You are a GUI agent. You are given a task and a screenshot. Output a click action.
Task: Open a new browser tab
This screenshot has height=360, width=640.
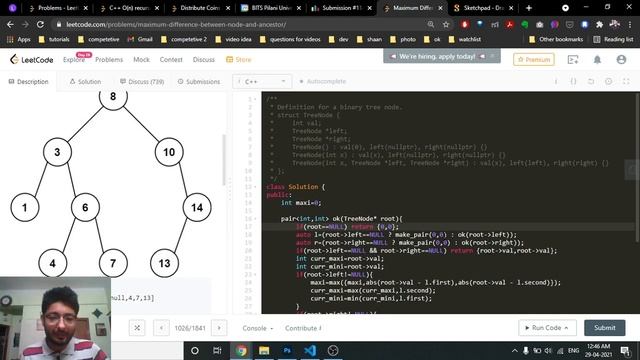coord(529,8)
